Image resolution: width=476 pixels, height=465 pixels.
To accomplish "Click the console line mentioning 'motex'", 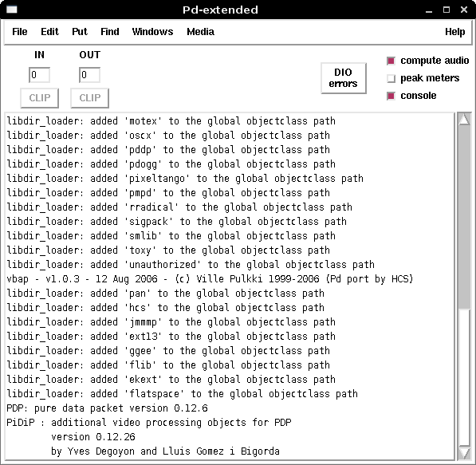I will click(x=171, y=121).
